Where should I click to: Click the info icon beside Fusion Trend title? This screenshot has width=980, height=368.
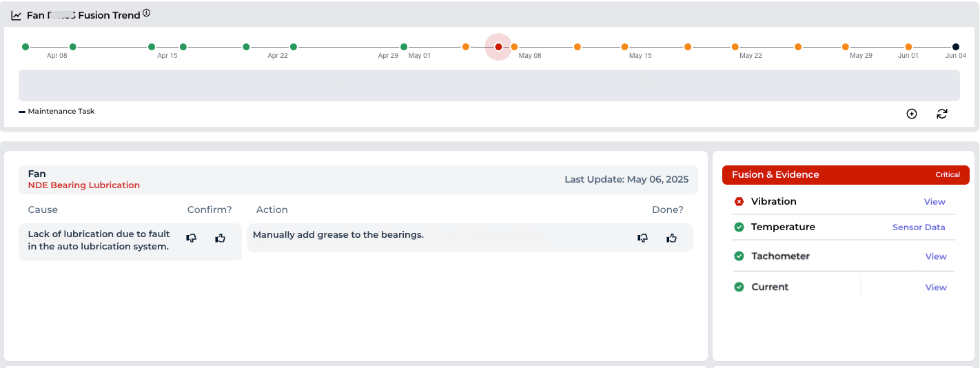[x=147, y=13]
